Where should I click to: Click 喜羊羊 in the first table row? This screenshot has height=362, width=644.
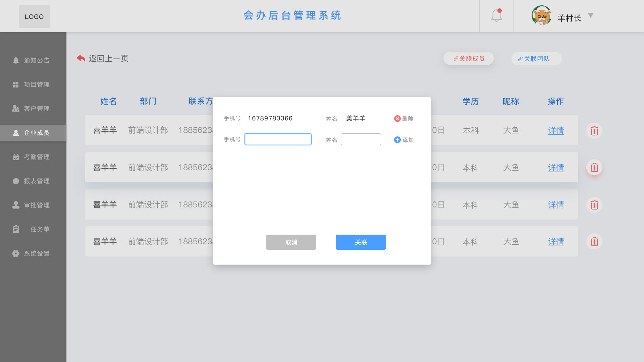pos(105,130)
